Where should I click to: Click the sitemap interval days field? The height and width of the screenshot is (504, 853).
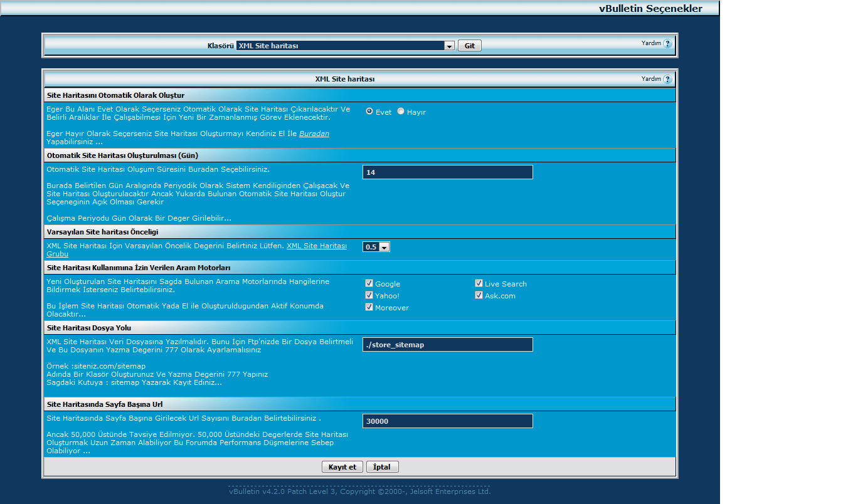[447, 172]
